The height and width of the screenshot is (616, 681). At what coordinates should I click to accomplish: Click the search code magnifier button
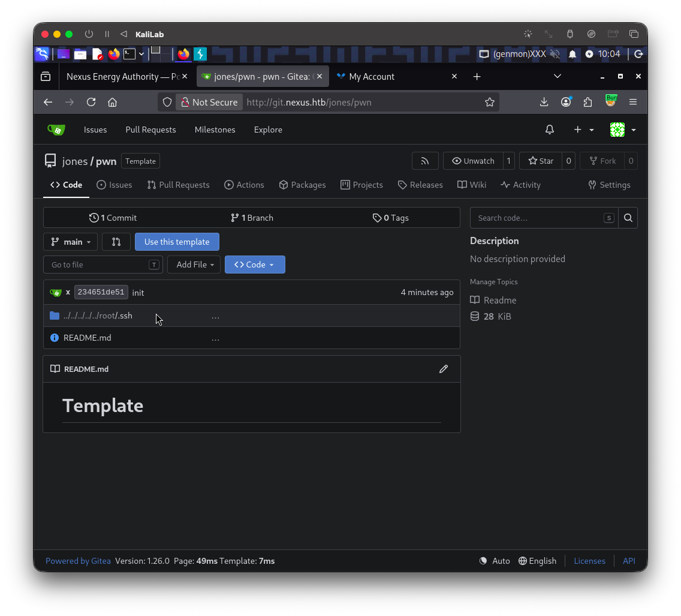pyautogui.click(x=628, y=218)
